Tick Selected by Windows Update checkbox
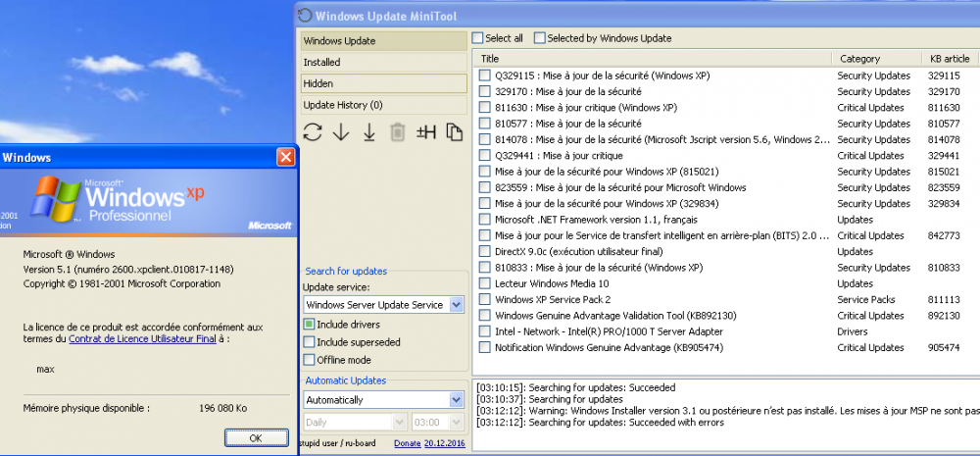Screen dimensions: 980x456 coord(539,38)
